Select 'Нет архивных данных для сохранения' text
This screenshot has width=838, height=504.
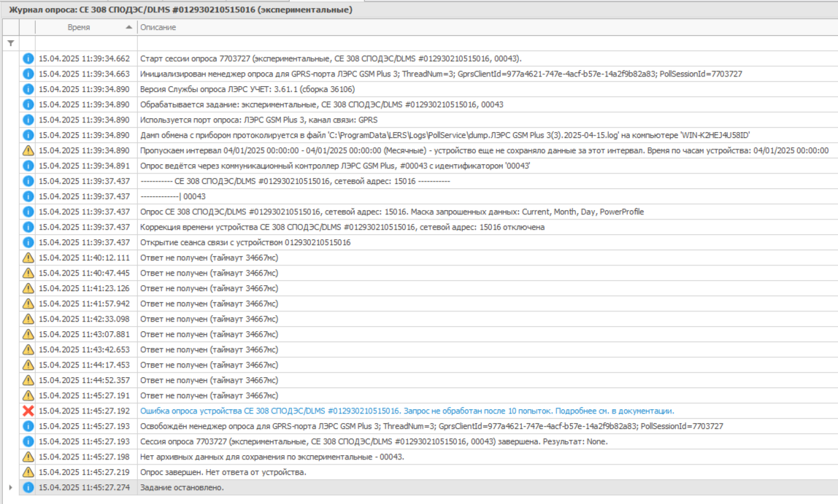272,457
